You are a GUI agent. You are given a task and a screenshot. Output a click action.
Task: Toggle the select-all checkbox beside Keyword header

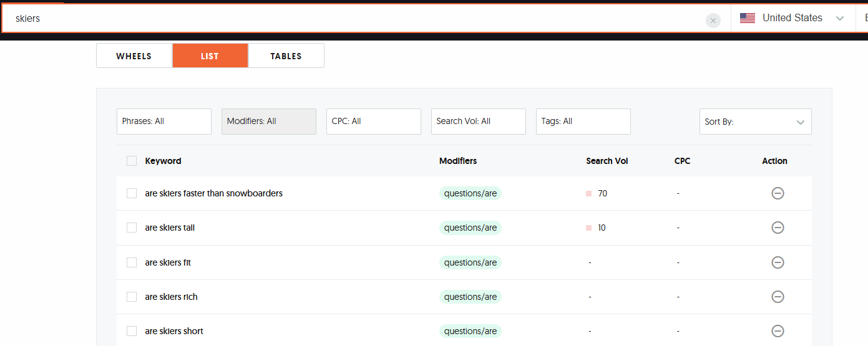pyautogui.click(x=132, y=161)
